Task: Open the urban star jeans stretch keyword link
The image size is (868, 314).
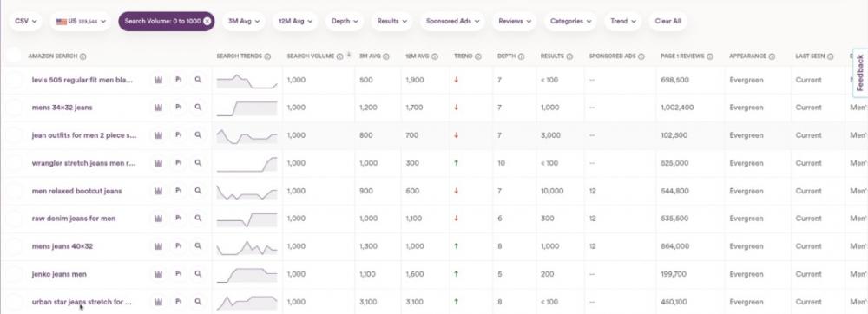Action: tap(82, 302)
